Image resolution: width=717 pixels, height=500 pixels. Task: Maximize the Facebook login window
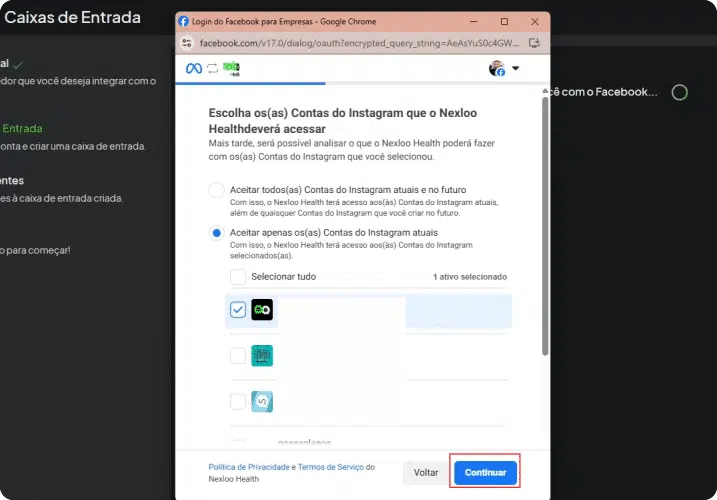(x=504, y=22)
